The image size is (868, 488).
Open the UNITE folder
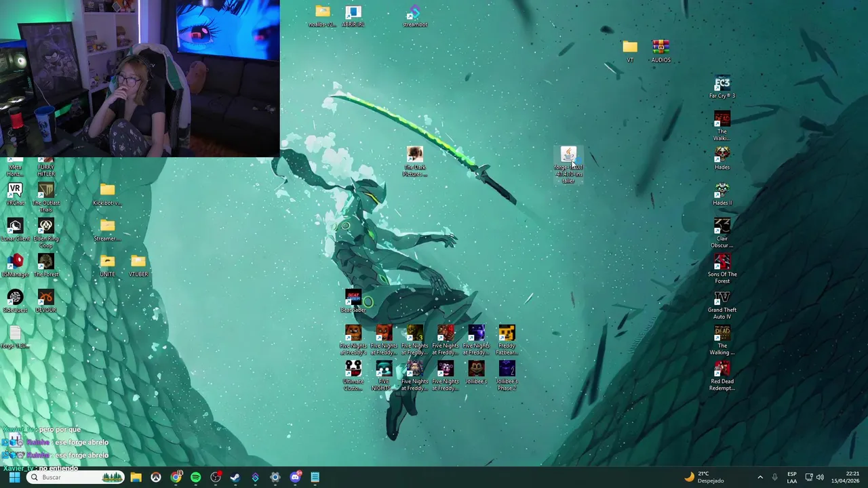pos(107,265)
